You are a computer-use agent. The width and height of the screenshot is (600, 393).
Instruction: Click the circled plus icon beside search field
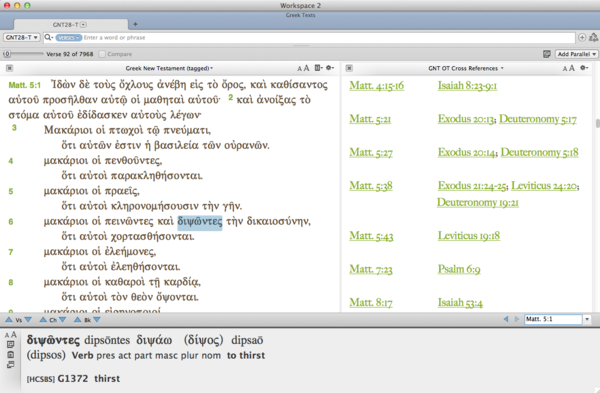point(582,38)
